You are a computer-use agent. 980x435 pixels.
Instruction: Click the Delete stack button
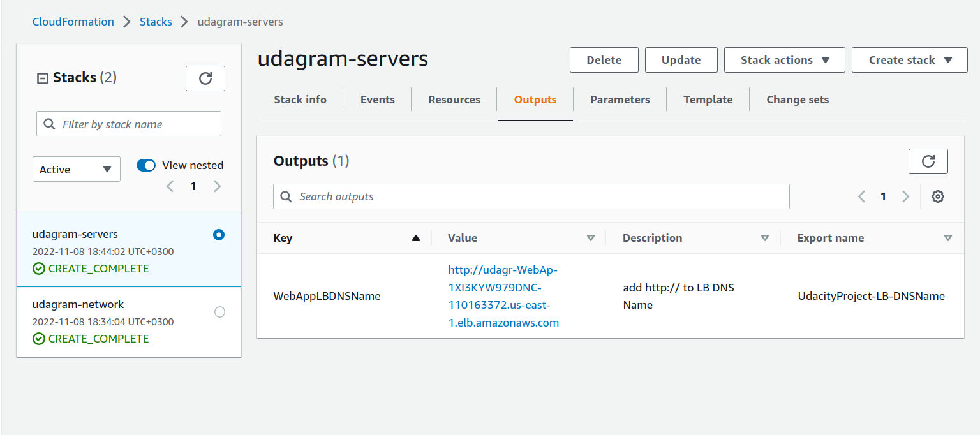point(604,60)
